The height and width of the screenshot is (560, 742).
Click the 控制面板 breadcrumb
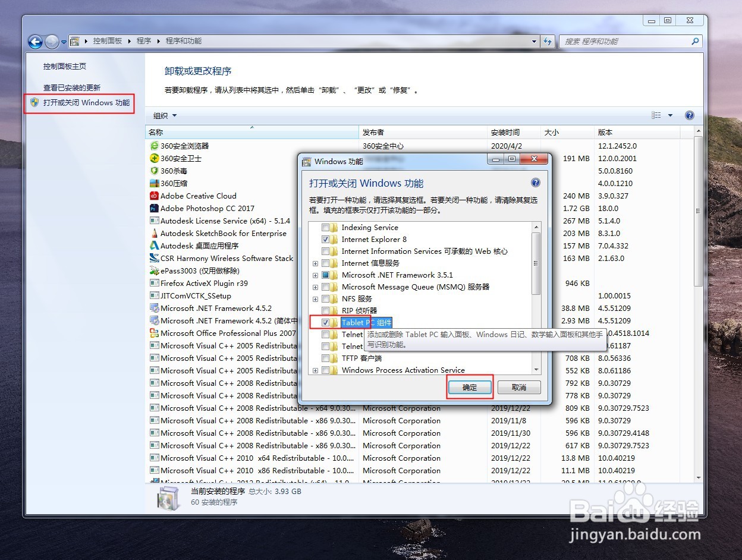[107, 41]
